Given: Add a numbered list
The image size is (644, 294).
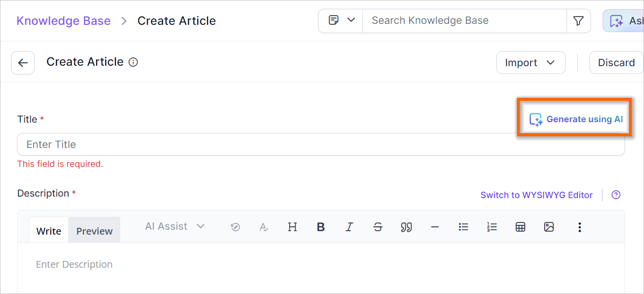Looking at the screenshot, I should [x=492, y=227].
